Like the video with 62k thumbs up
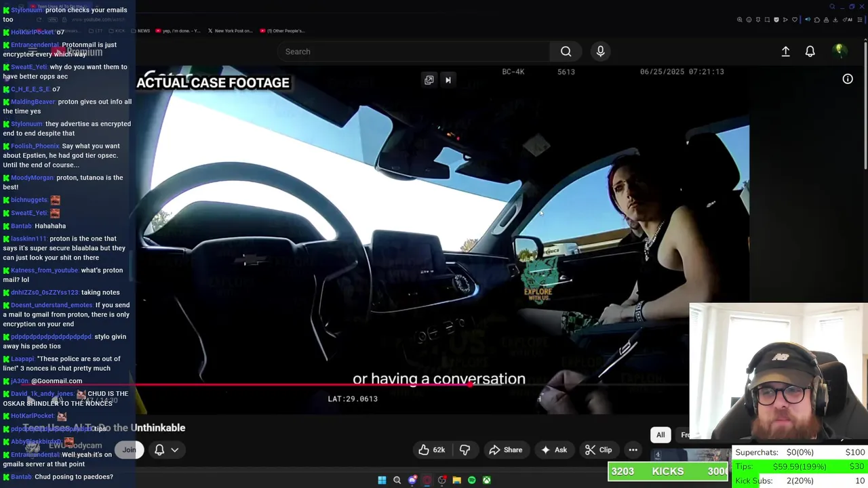868x488 pixels. (x=431, y=450)
